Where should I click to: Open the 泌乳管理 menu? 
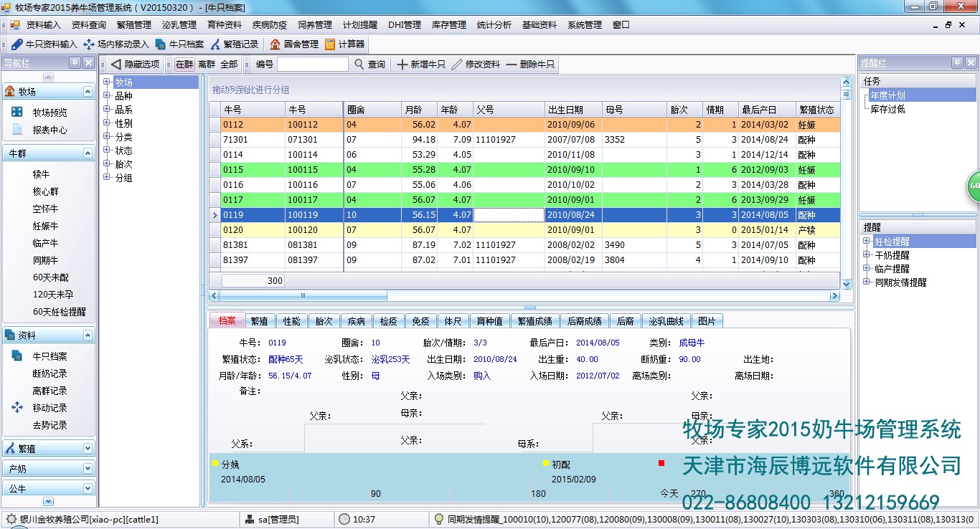coord(180,24)
